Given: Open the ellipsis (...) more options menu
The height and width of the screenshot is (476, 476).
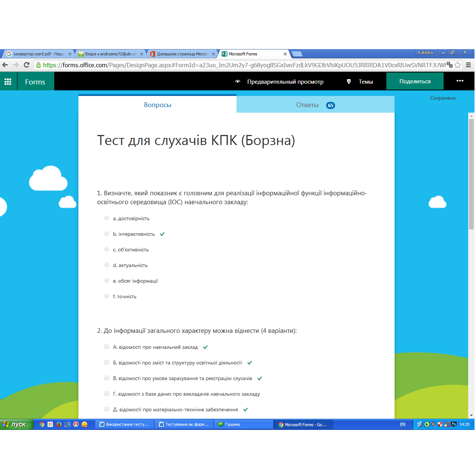Looking at the screenshot, I should click(460, 81).
